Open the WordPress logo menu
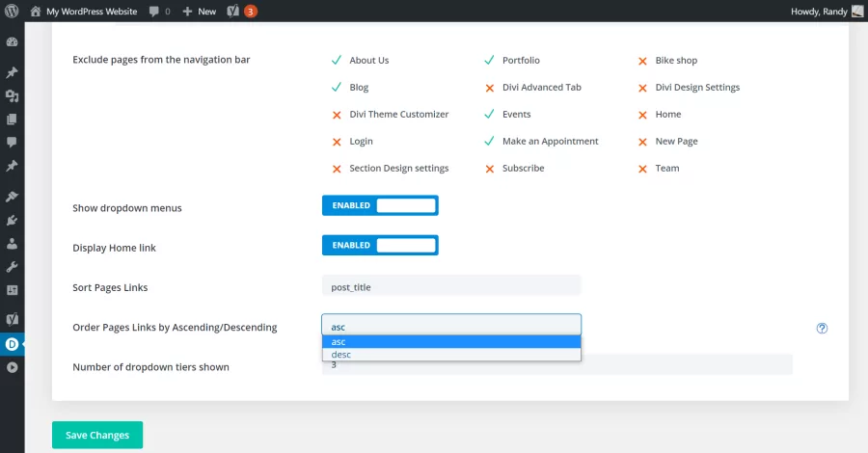This screenshot has height=453, width=868. pos(12,11)
